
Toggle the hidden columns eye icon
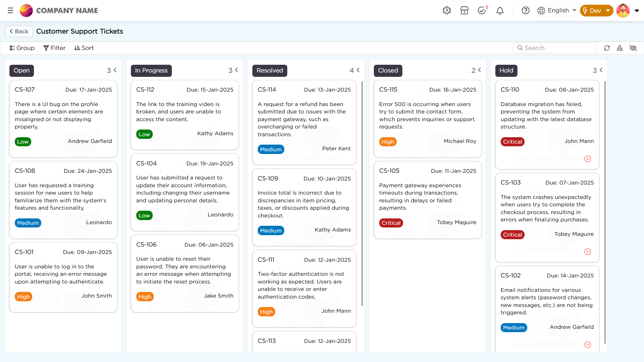(633, 48)
